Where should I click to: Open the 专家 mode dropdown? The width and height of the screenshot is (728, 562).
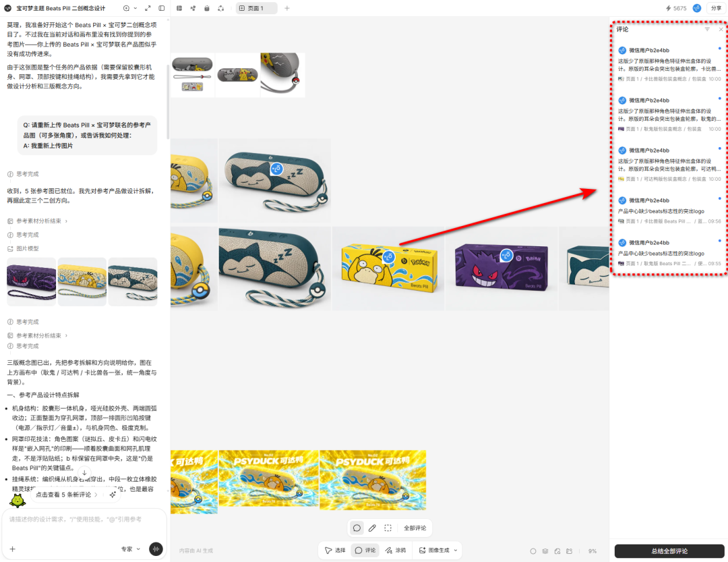click(131, 549)
